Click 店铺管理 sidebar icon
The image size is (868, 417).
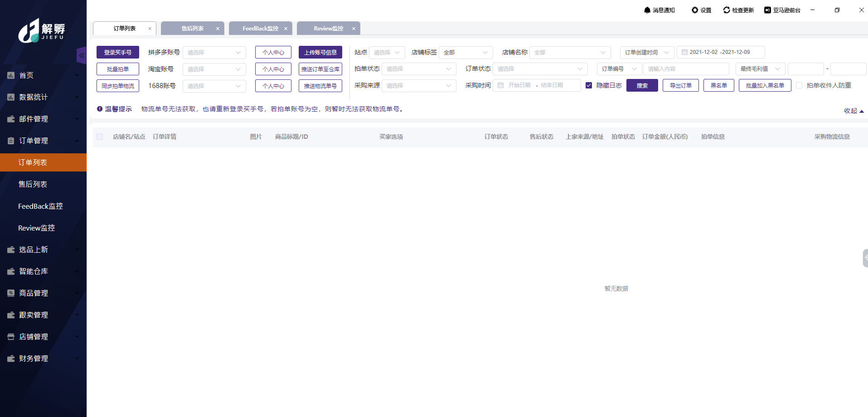[x=11, y=337]
